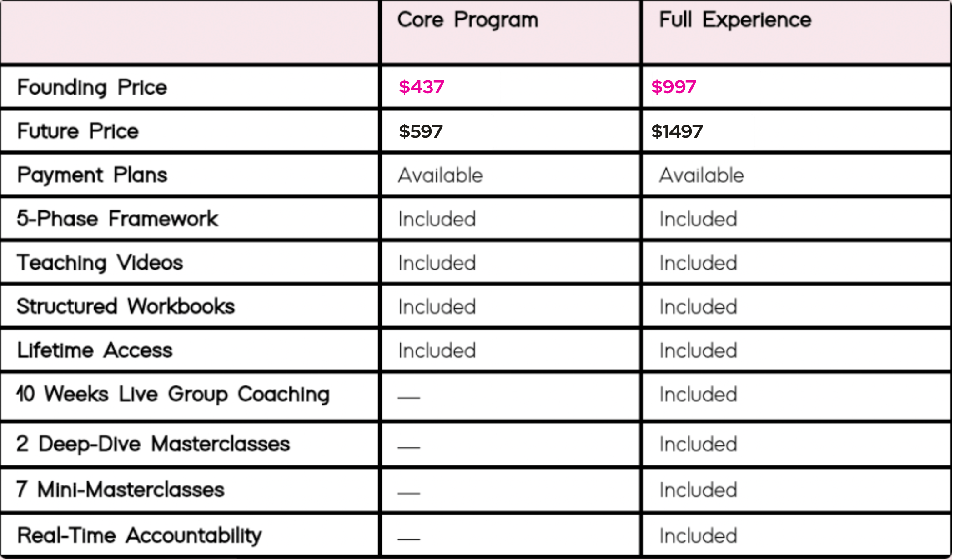Screen dimensions: 955x560
Task: Click the Real-Time Accountability label
Action: tap(140, 536)
